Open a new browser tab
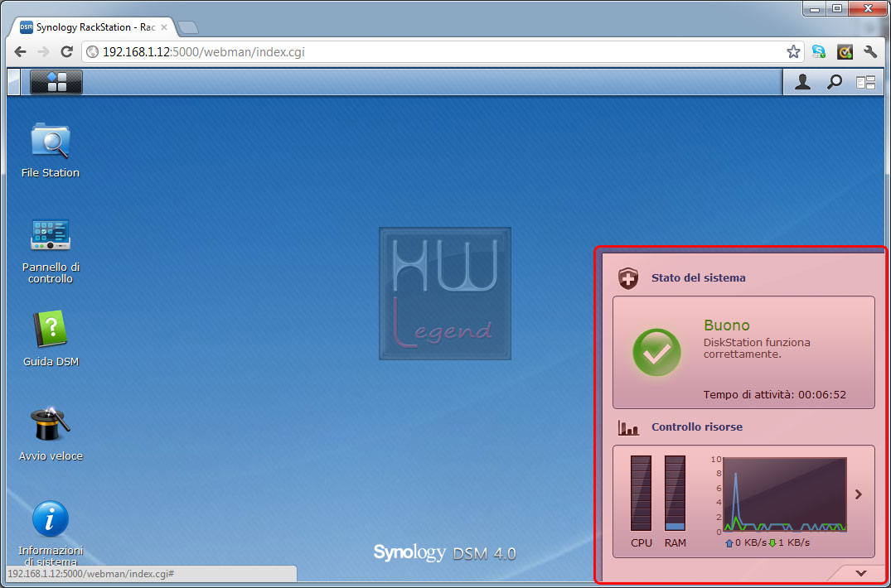The height and width of the screenshot is (588, 891). tap(187, 27)
